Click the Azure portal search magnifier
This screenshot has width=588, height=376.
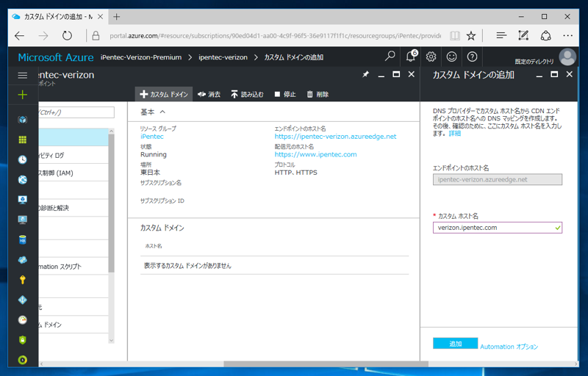(x=390, y=57)
